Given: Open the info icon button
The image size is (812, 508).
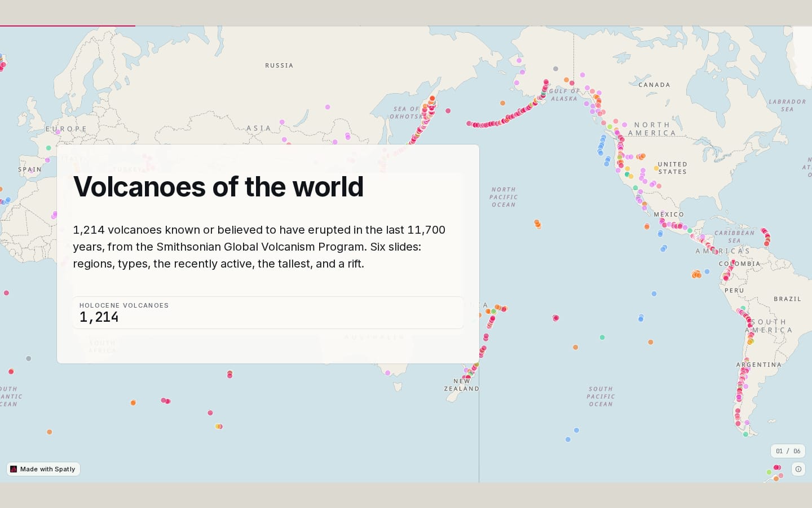Looking at the screenshot, I should pos(798,469).
